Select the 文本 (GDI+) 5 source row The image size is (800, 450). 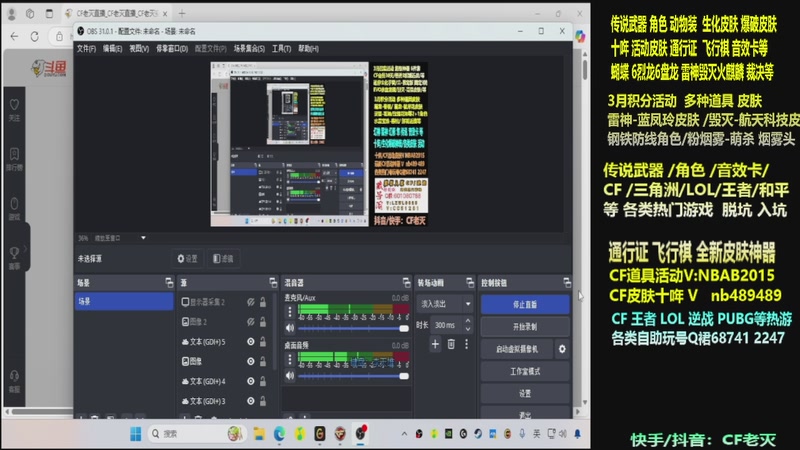(x=224, y=342)
